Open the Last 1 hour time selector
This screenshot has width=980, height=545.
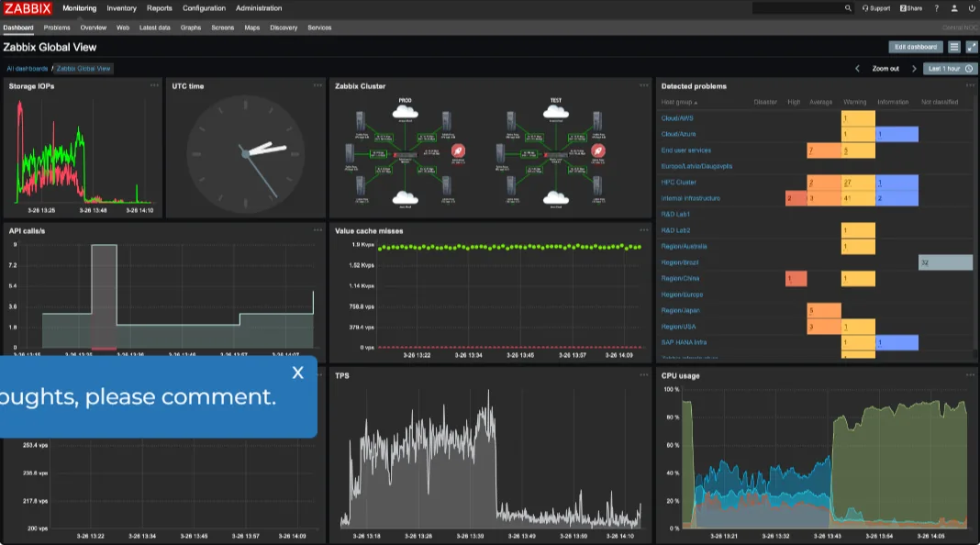tap(950, 69)
